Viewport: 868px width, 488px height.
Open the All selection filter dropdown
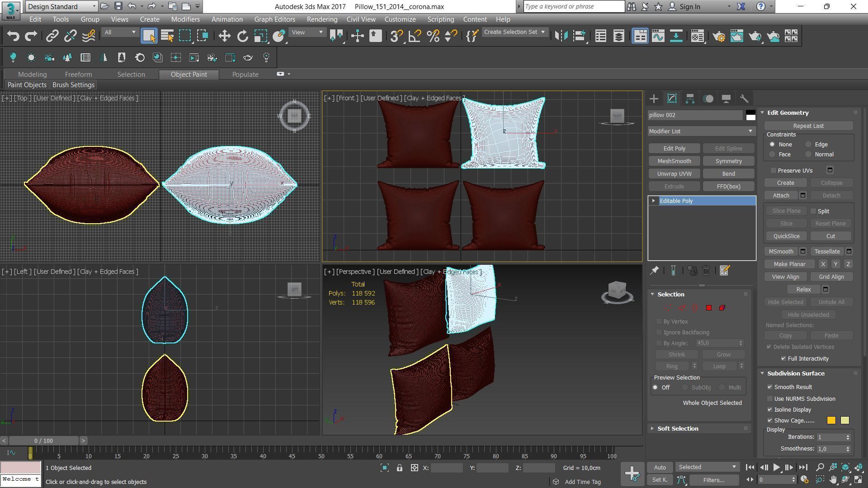(120, 33)
